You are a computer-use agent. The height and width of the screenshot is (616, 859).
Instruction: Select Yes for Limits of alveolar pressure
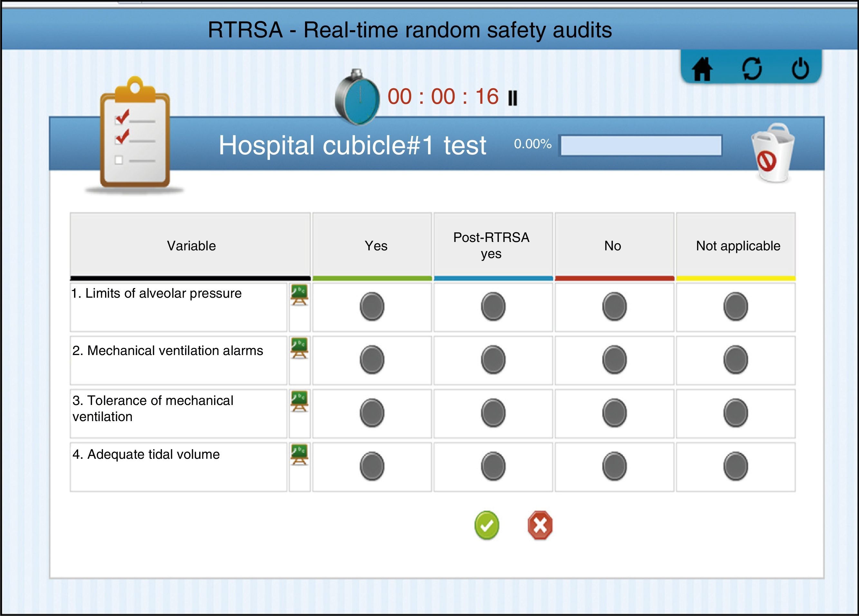coord(372,306)
